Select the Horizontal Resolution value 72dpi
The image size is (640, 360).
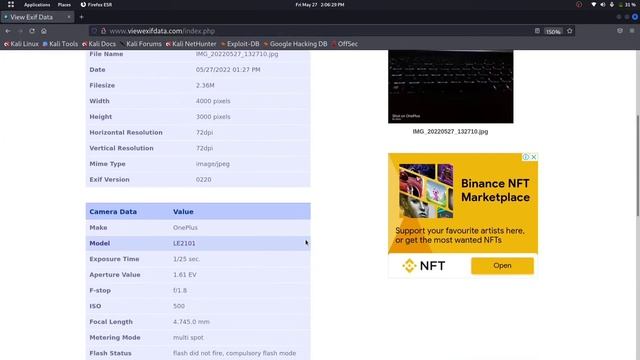[x=204, y=133]
